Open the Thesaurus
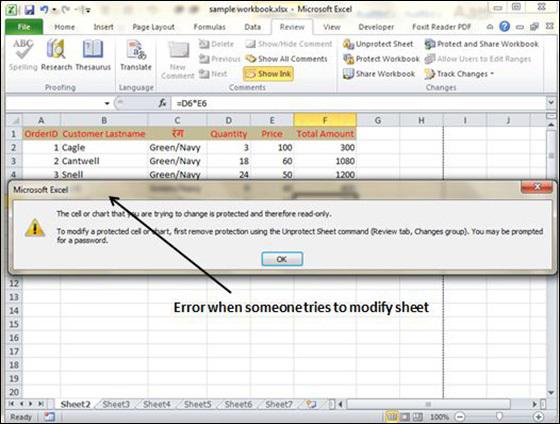The image size is (560, 424). (x=93, y=55)
